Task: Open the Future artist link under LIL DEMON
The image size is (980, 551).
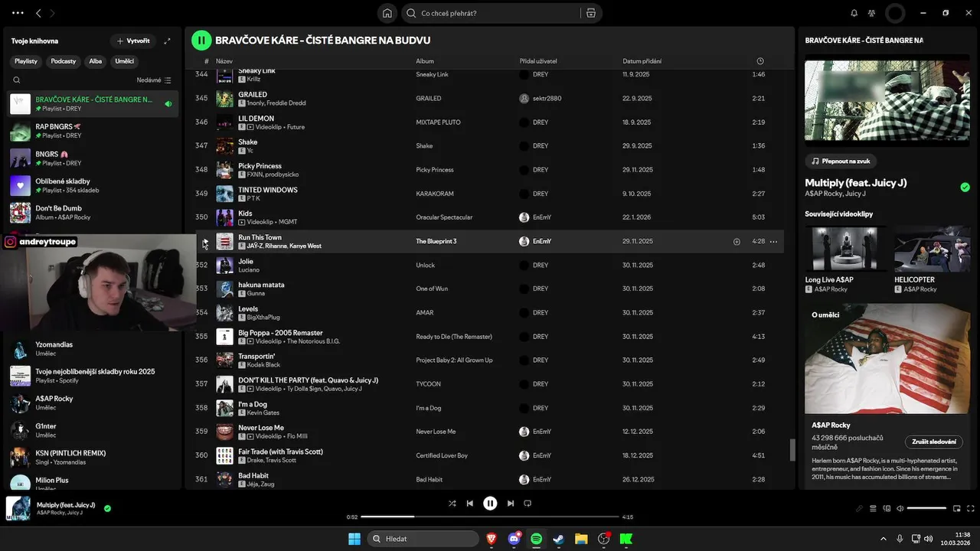Action: tap(296, 127)
